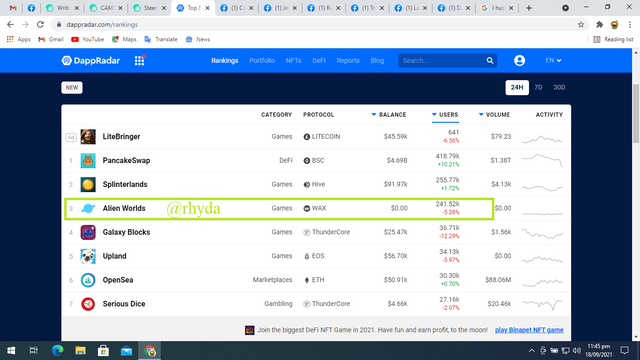Screen dimensions: 640x360
Task: Open the Gmail pinned tab
Action: click(13, 8)
